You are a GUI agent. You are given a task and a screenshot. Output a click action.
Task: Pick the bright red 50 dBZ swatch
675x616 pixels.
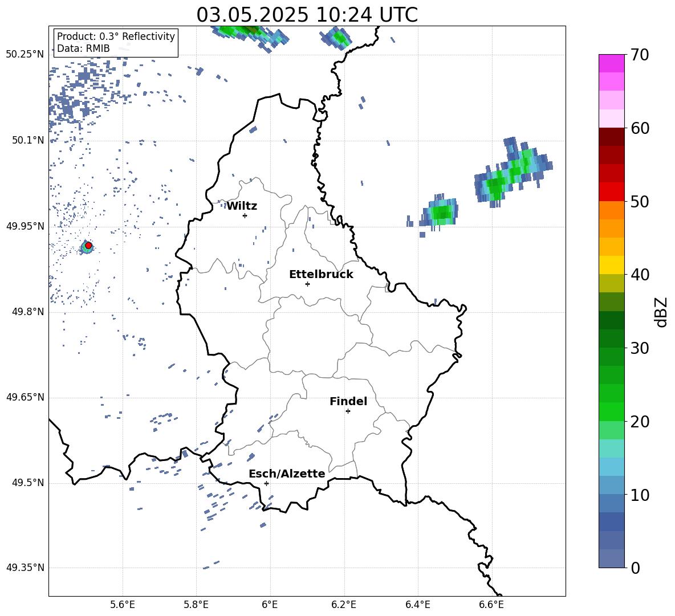tap(611, 192)
